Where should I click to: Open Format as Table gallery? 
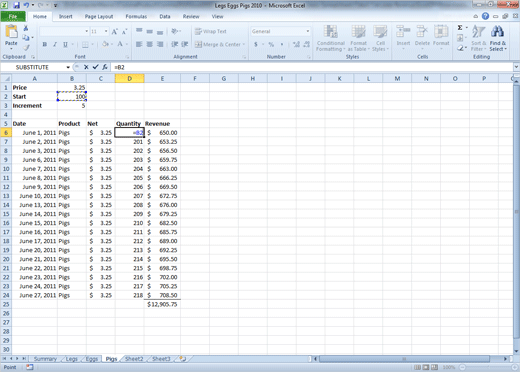[359, 38]
